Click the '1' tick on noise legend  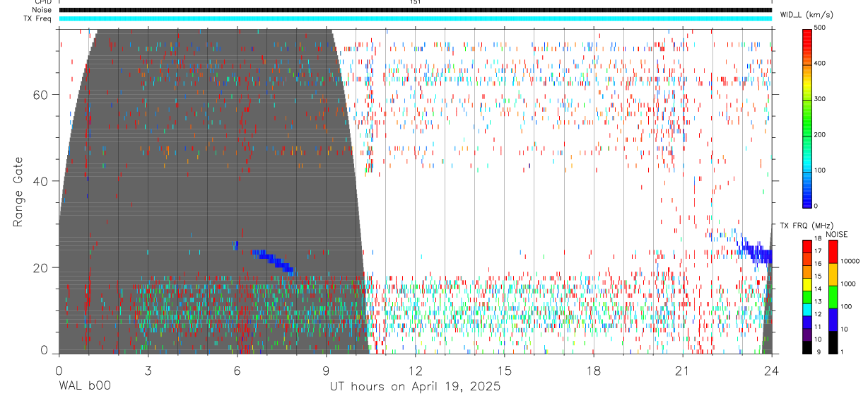pyautogui.click(x=843, y=351)
